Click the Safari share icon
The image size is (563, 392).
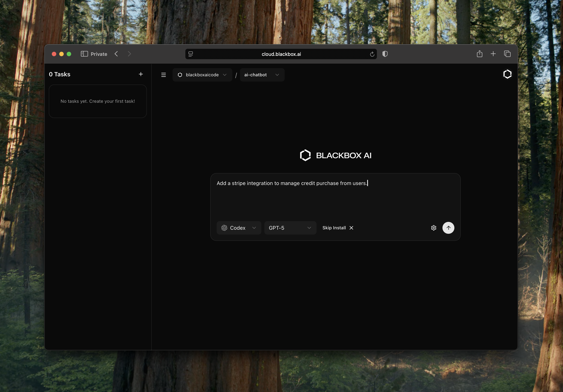pyautogui.click(x=479, y=54)
